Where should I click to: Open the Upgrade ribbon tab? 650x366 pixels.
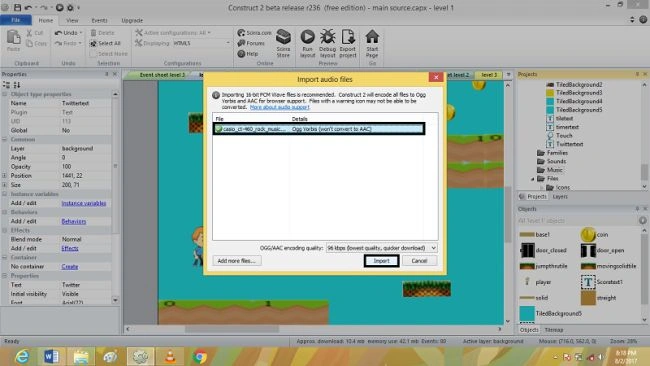132,20
